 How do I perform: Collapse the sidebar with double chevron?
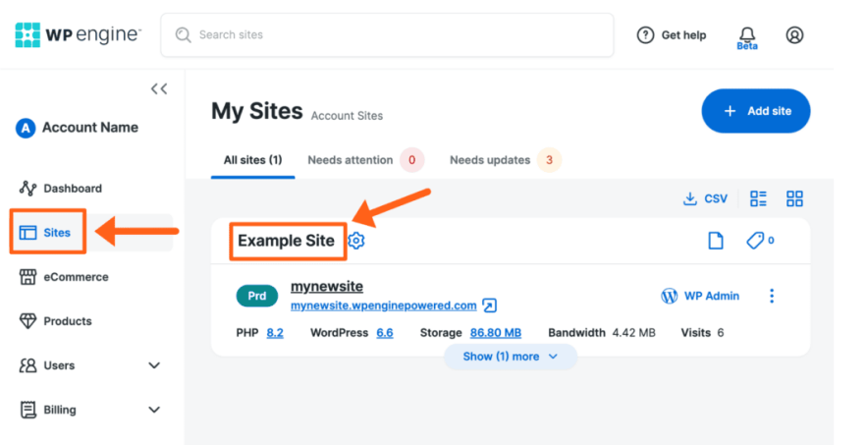(x=159, y=88)
